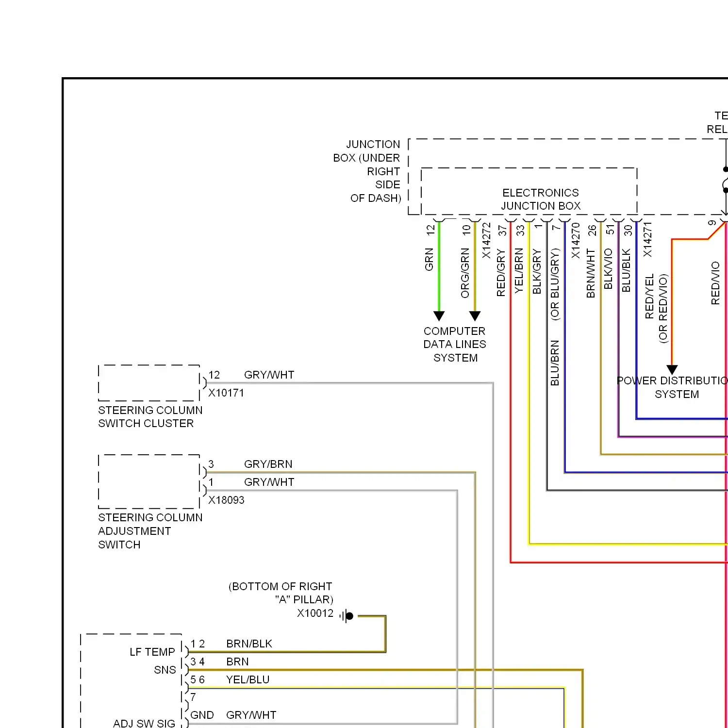Click the YEL/BLU wire label
Image resolution: width=728 pixels, height=728 pixels.
coord(248,680)
